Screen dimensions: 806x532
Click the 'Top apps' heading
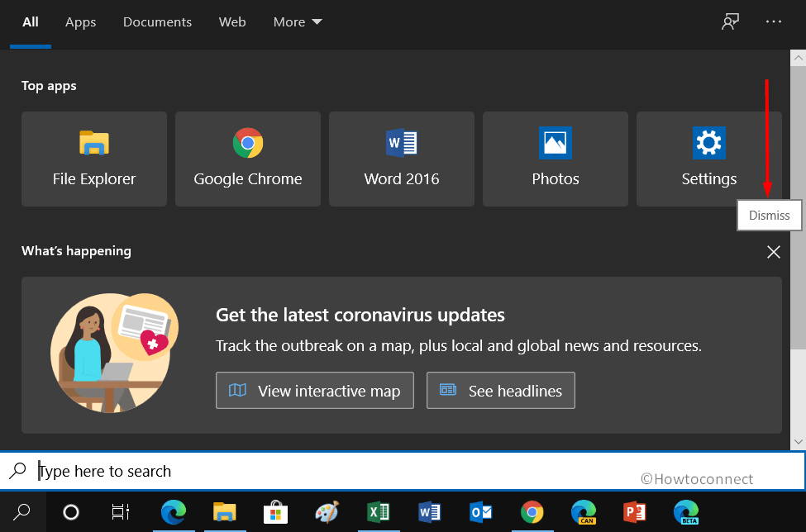(x=49, y=86)
